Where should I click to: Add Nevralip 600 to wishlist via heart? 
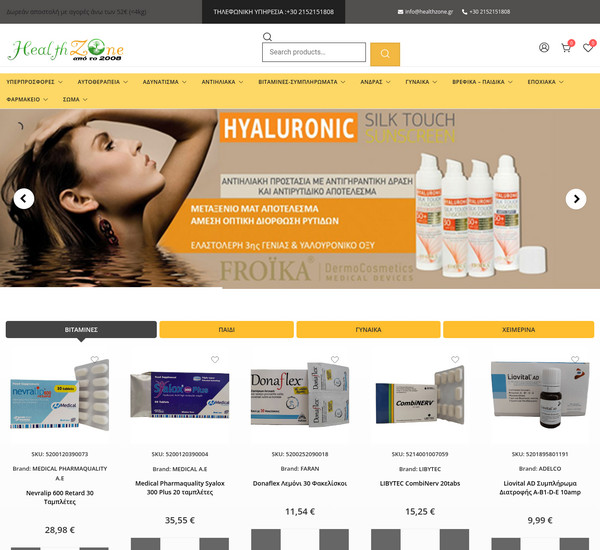pos(95,359)
